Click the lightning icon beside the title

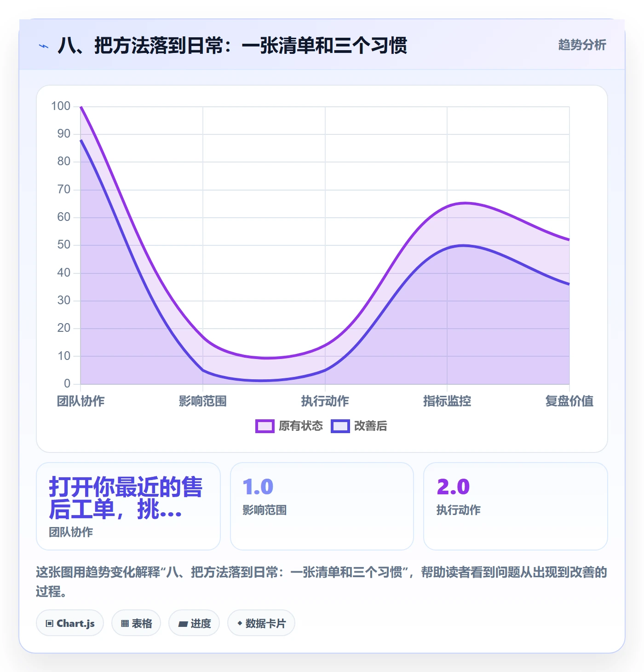tap(44, 46)
